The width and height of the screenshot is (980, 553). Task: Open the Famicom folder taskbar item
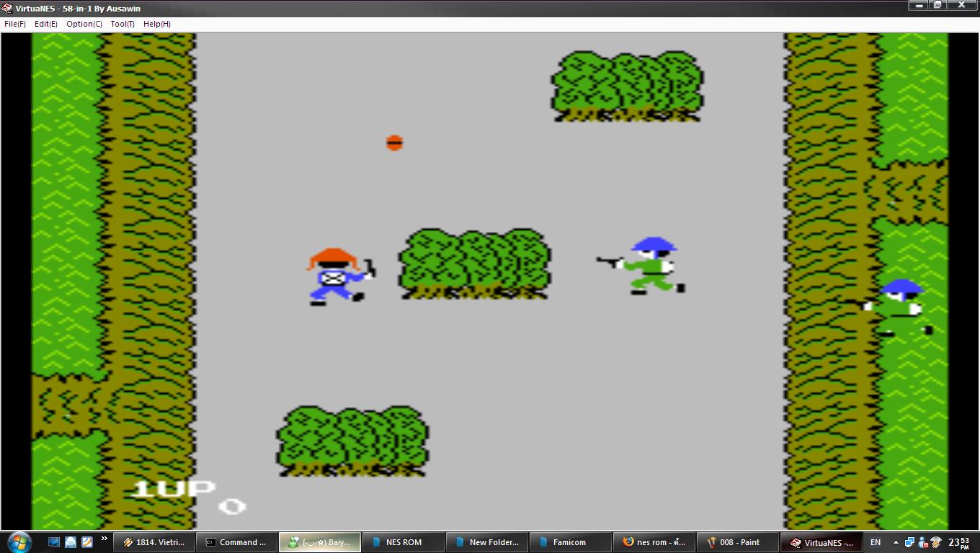(571, 542)
